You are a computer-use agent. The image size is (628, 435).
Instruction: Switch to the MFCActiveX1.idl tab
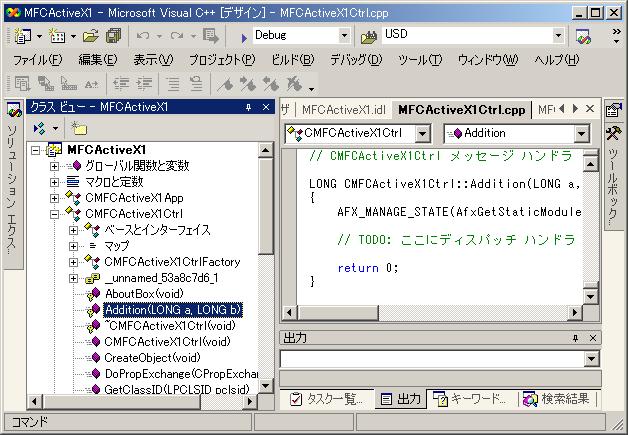coord(344,109)
